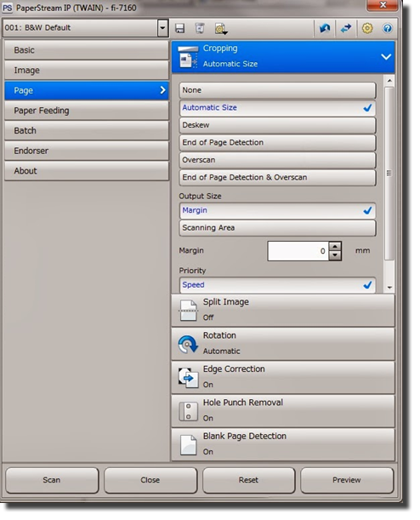
Task: Choose Margin as output size
Action: coord(277,210)
